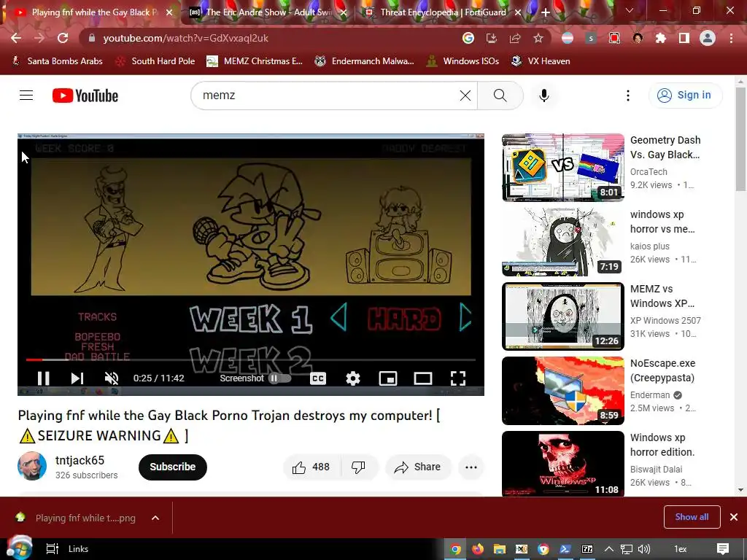This screenshot has width=747, height=560.
Task: Open windows xp horror vs memz video
Action: pyautogui.click(x=662, y=222)
